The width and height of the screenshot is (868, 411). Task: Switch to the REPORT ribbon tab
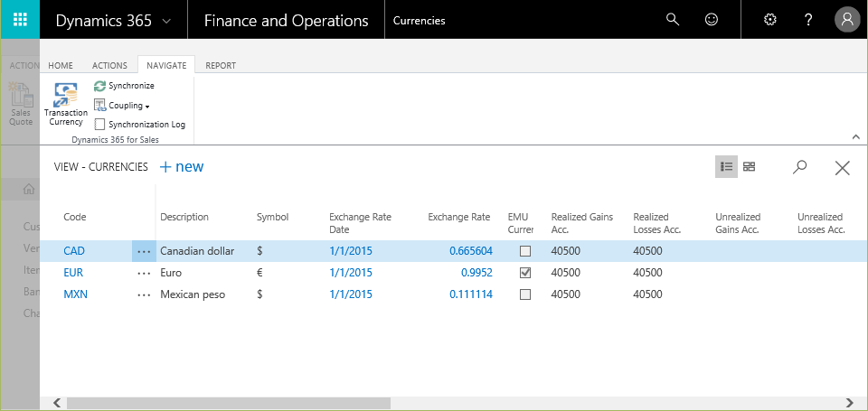pyautogui.click(x=221, y=65)
